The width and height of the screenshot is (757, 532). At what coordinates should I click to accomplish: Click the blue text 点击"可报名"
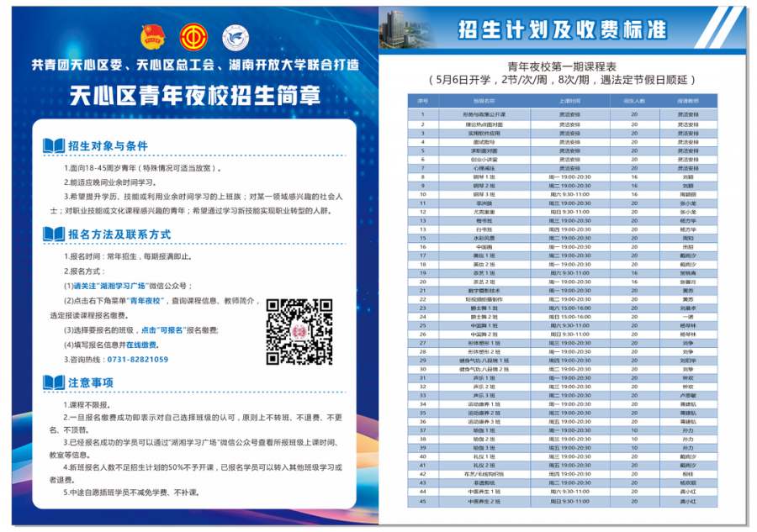[163, 330]
